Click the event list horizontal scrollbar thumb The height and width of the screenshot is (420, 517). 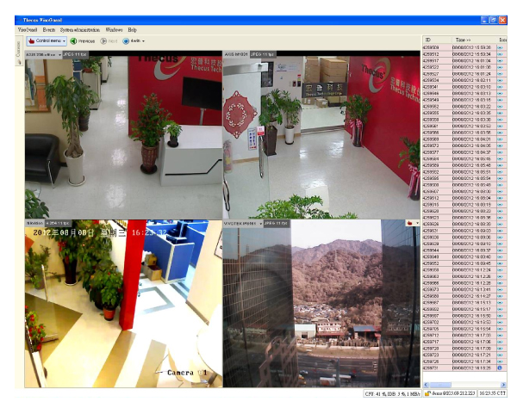point(440,385)
